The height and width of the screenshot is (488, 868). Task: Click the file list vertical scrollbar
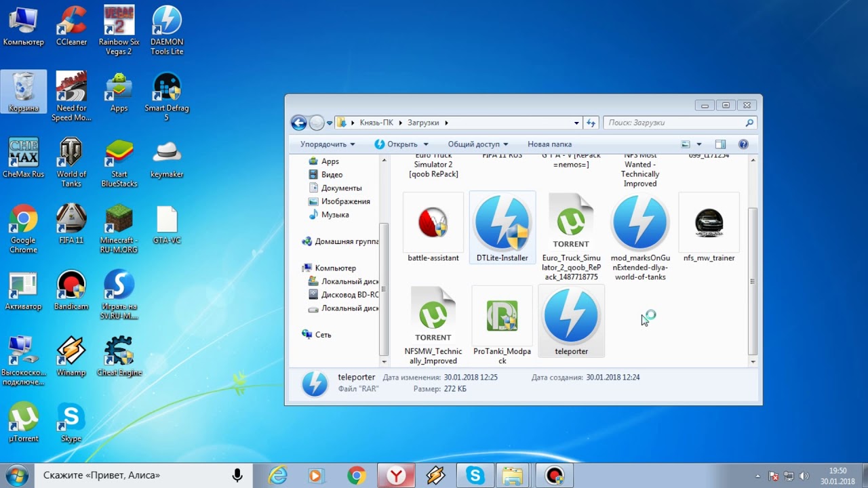[x=753, y=281]
